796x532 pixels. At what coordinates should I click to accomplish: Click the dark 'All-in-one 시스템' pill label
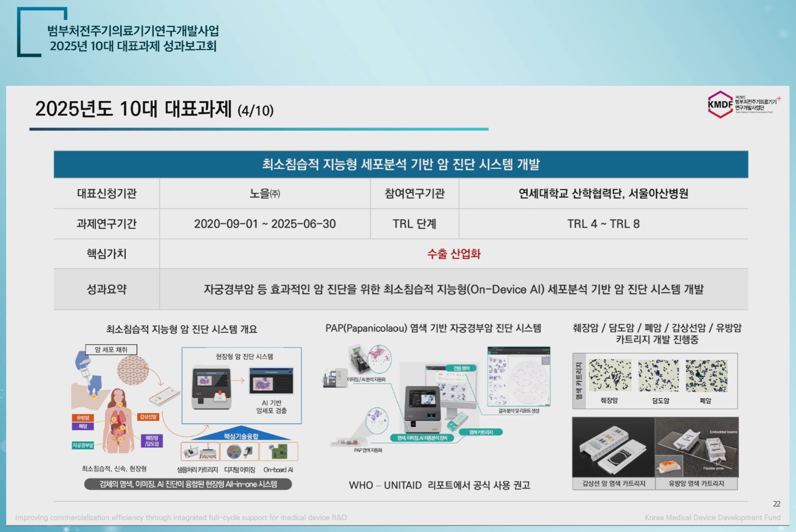coord(188,484)
